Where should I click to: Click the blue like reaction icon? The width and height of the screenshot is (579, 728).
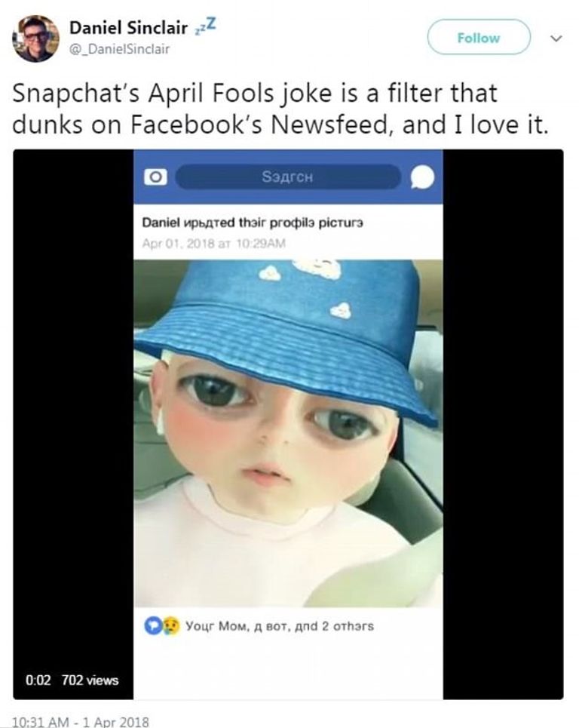pos(152,626)
